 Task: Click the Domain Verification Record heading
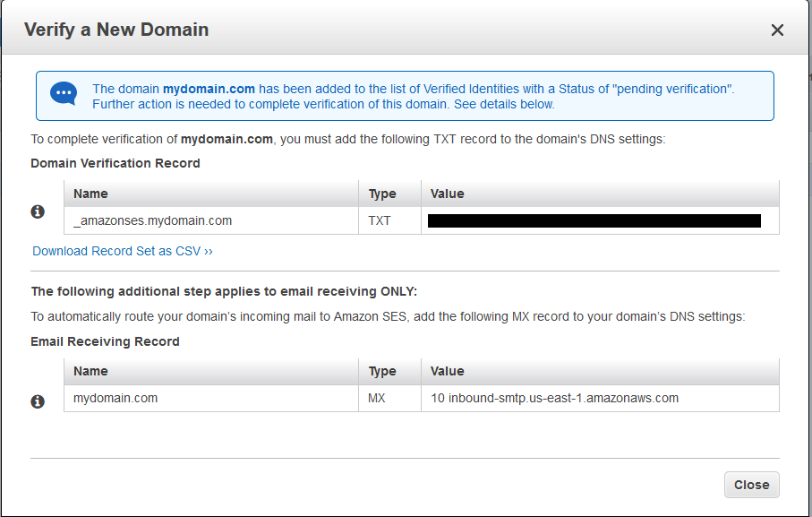coord(115,163)
